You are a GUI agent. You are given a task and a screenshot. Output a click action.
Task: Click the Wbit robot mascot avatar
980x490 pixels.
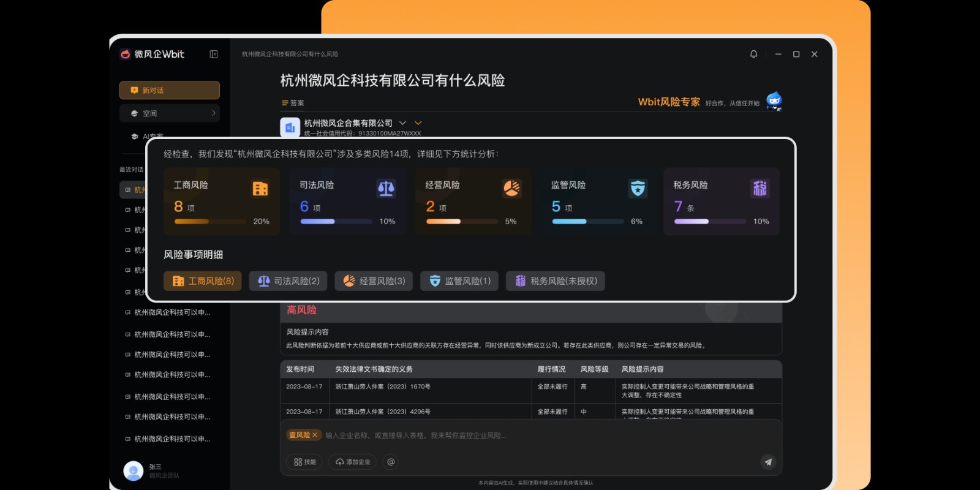(x=774, y=101)
